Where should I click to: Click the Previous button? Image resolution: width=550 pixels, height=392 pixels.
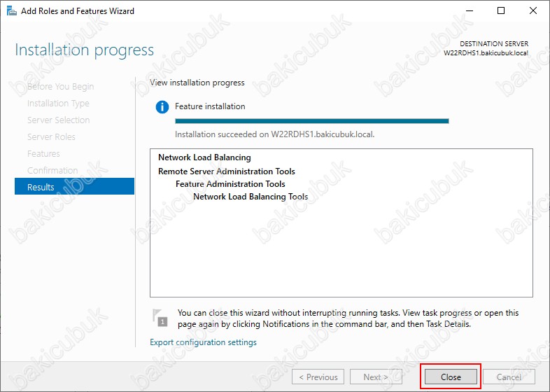pyautogui.click(x=318, y=377)
